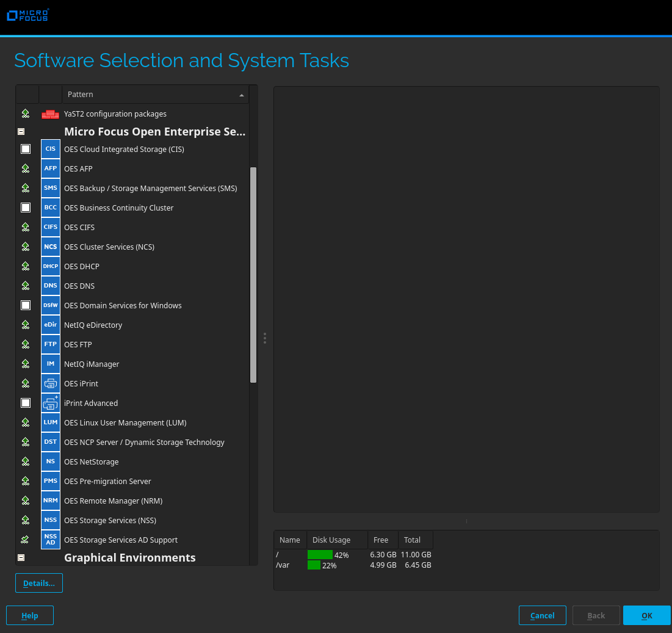Click the red YaST2 configuration packages icon
This screenshot has width=672, height=633.
coord(50,114)
